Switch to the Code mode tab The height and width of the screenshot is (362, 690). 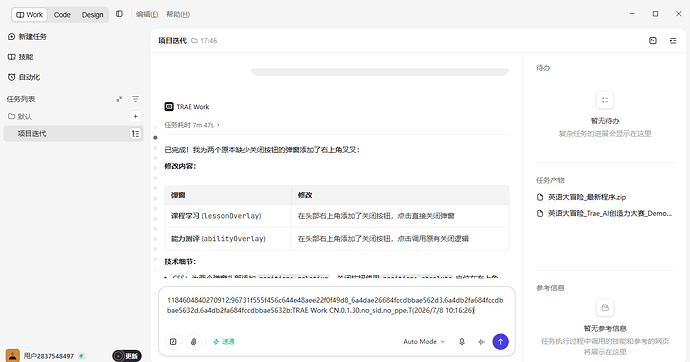(62, 15)
